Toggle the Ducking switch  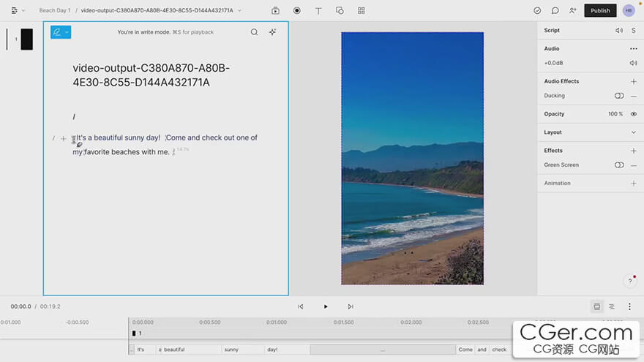pyautogui.click(x=619, y=96)
